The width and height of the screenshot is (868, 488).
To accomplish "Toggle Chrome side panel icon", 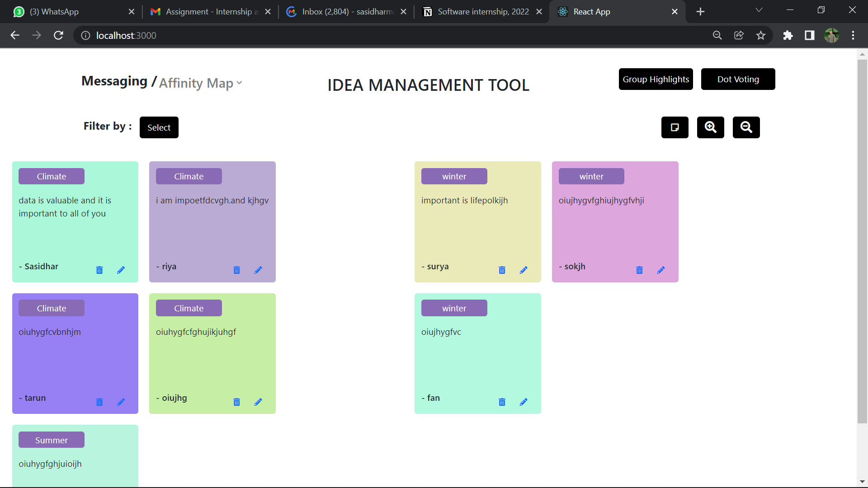I will (810, 35).
